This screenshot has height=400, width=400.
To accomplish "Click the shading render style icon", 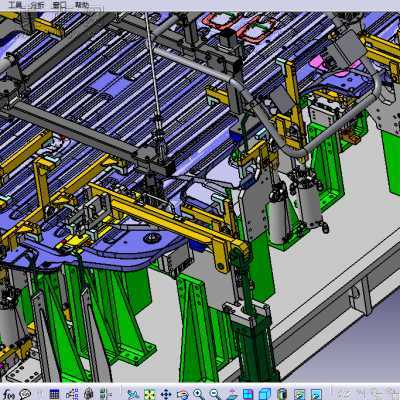I will [x=282, y=394].
